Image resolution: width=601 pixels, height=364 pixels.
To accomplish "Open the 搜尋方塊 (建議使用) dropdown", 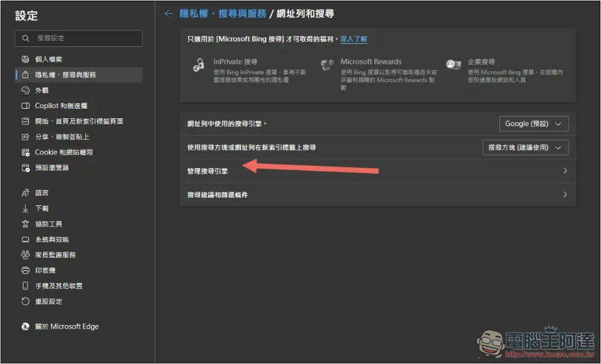I will point(525,148).
